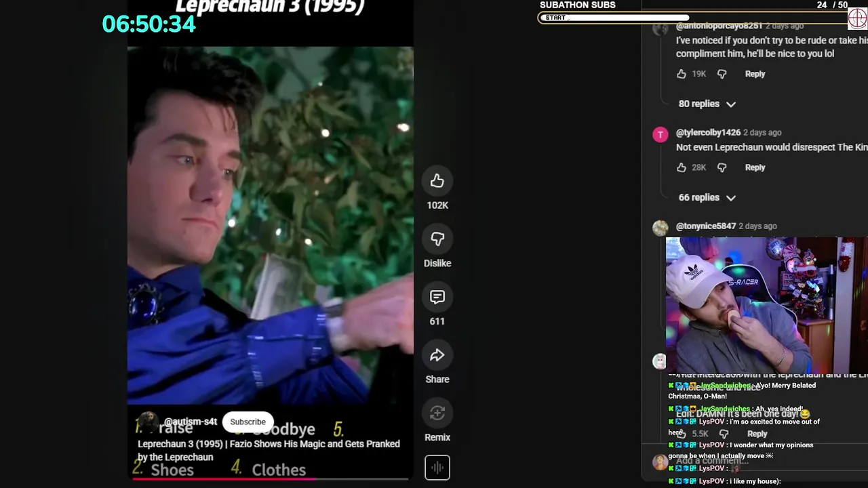
Task: Expand the 66 replies thread
Action: [707, 197]
